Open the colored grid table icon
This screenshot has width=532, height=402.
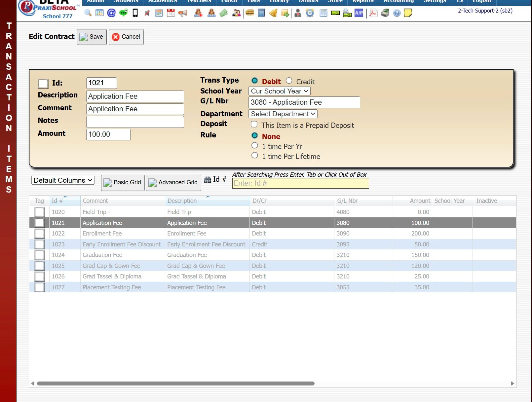(x=99, y=13)
